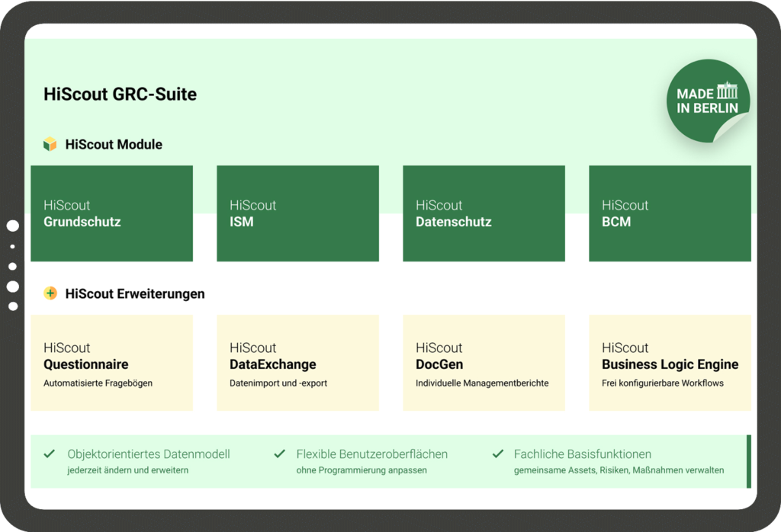This screenshot has height=532, width=781.
Task: Click the Fachliche Basisfunktionen feature title
Action: tap(583, 454)
